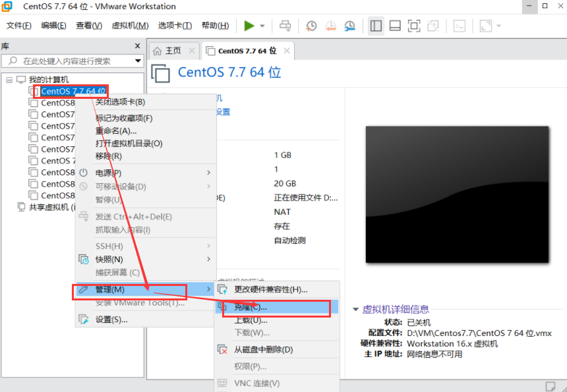The height and width of the screenshot is (392, 567).
Task: Toggle the thumbnail bar view icon
Action: tap(395, 26)
